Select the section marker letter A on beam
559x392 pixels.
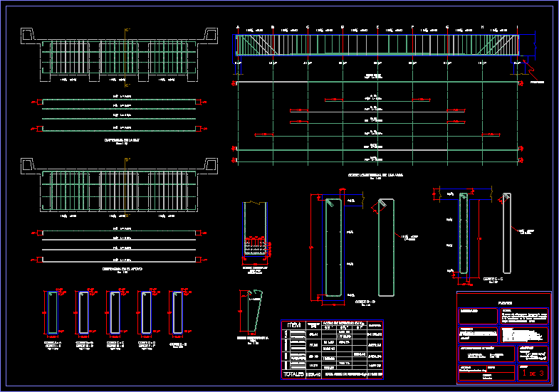(x=237, y=27)
